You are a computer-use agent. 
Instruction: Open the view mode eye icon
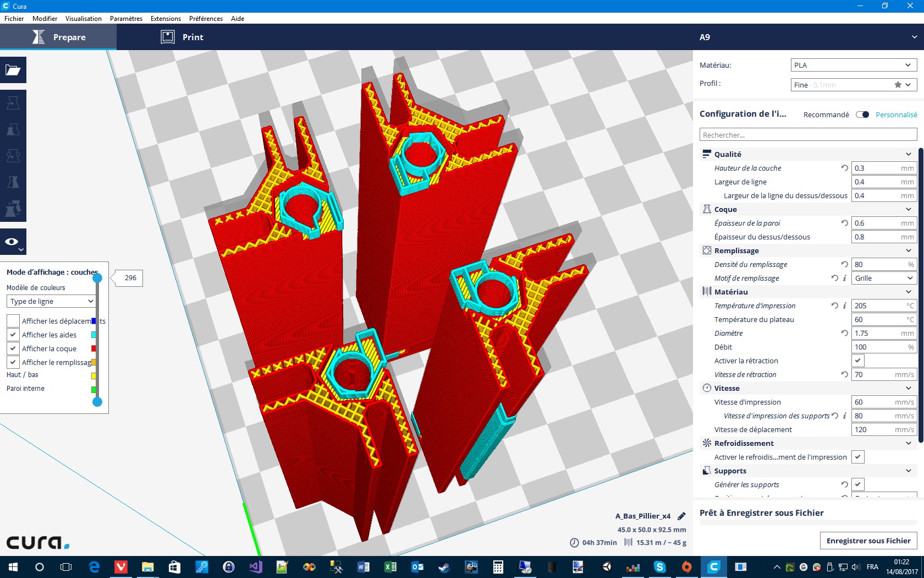13,242
